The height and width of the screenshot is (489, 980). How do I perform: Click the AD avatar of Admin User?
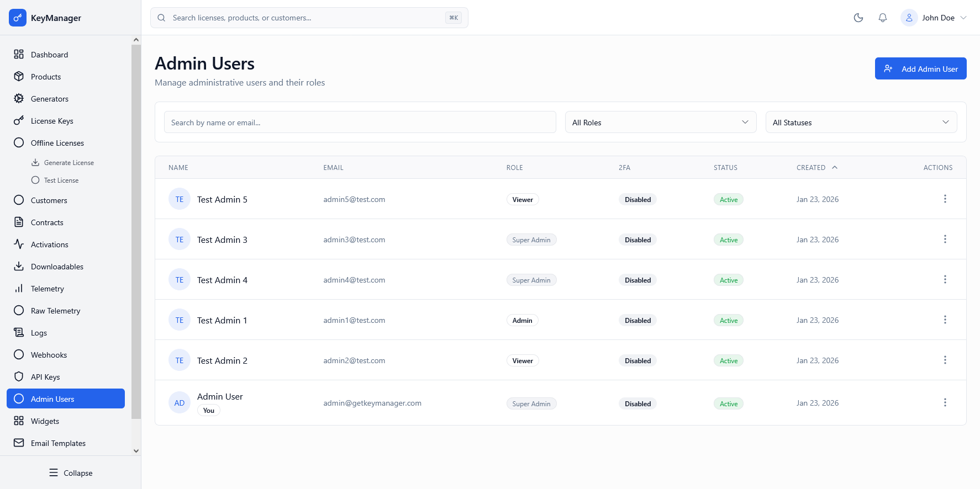pyautogui.click(x=180, y=403)
